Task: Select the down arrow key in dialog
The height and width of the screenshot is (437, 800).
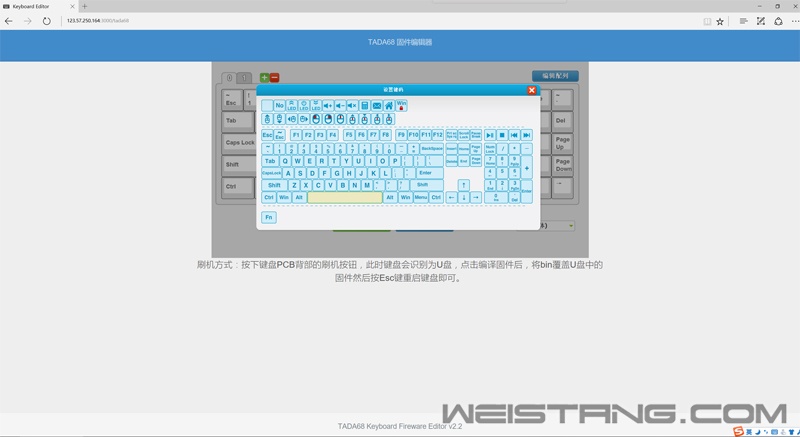Action: [464, 197]
